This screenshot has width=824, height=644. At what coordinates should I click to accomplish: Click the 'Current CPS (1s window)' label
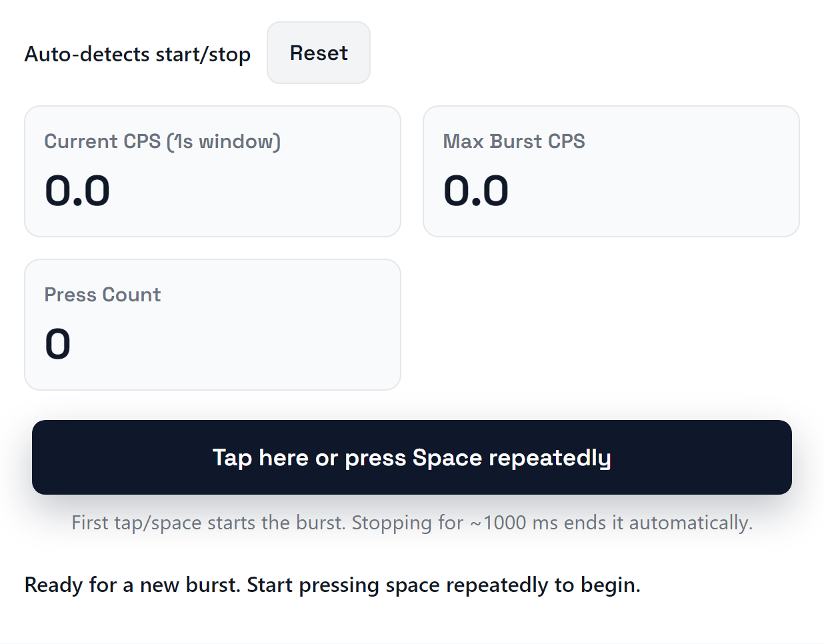click(161, 141)
